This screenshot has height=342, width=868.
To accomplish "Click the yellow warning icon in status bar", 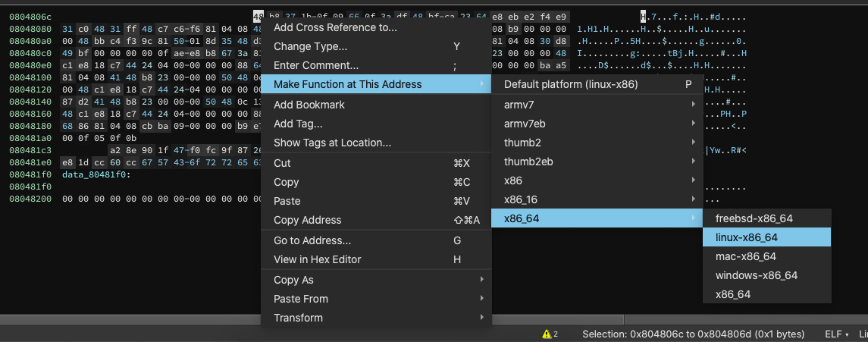I will (x=546, y=334).
